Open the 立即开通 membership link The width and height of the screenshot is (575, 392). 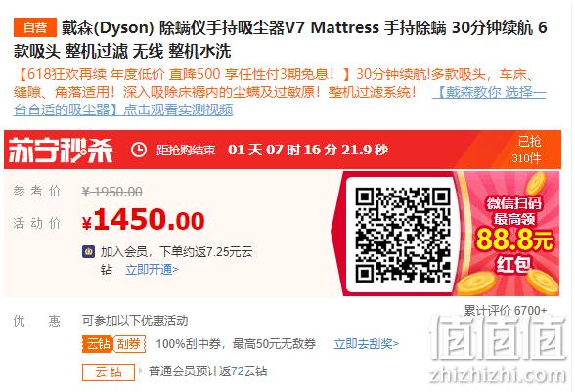tap(152, 270)
